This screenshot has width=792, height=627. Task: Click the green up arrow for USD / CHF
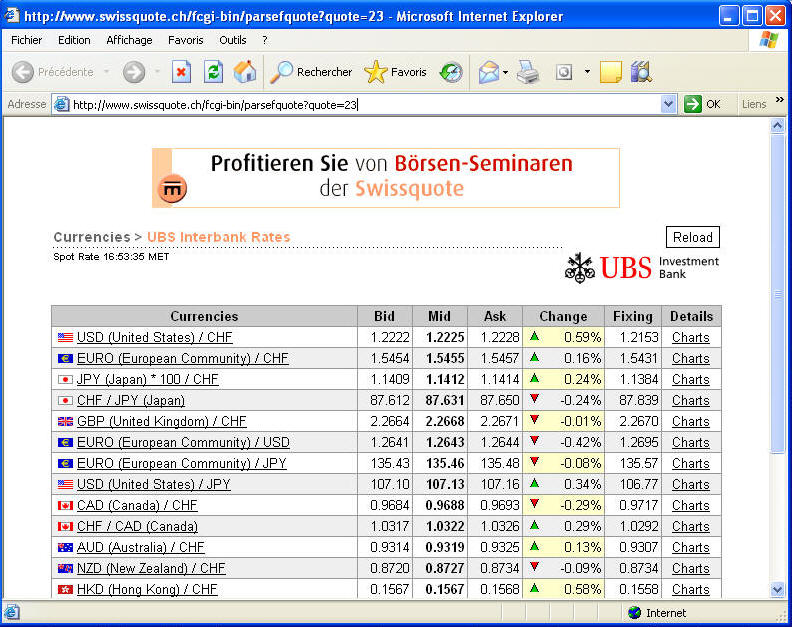534,336
